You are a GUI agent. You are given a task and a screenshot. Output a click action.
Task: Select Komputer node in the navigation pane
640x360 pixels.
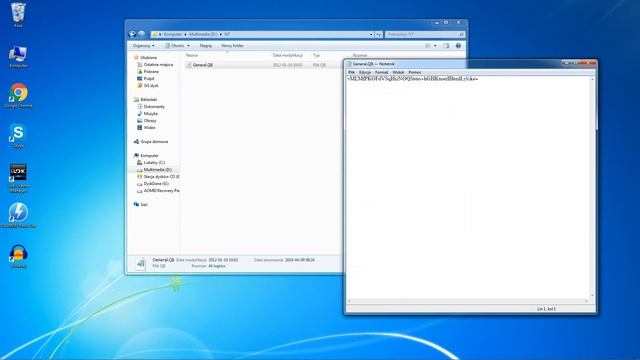coord(149,156)
